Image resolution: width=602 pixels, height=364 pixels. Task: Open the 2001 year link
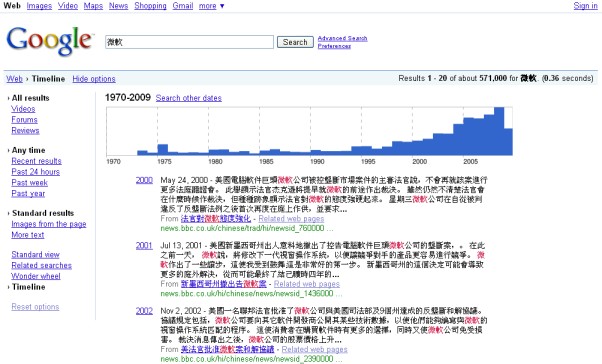(144, 245)
